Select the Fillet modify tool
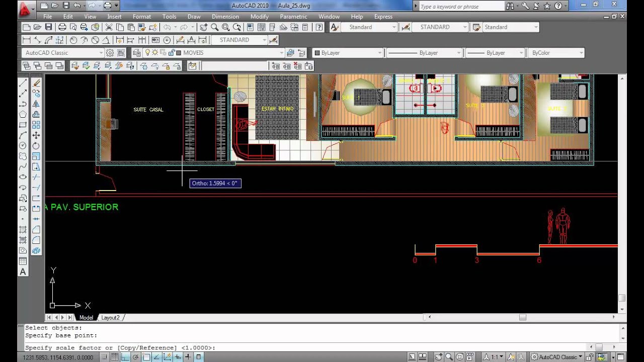 (36, 240)
